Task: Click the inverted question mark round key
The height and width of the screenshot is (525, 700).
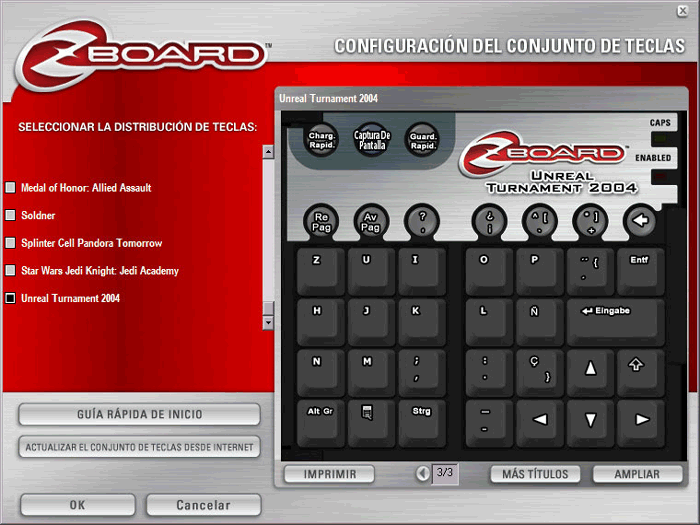Action: pyautogui.click(x=489, y=222)
